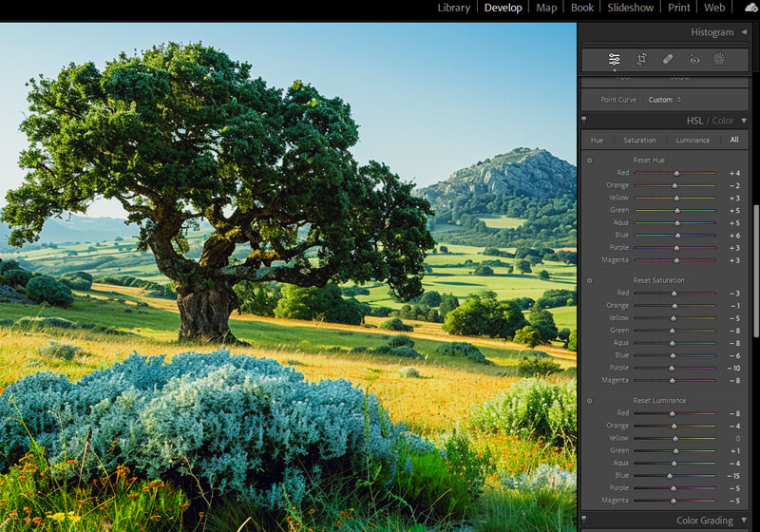Image resolution: width=760 pixels, height=532 pixels.
Task: Click the Yellow hue slider
Action: click(x=675, y=198)
